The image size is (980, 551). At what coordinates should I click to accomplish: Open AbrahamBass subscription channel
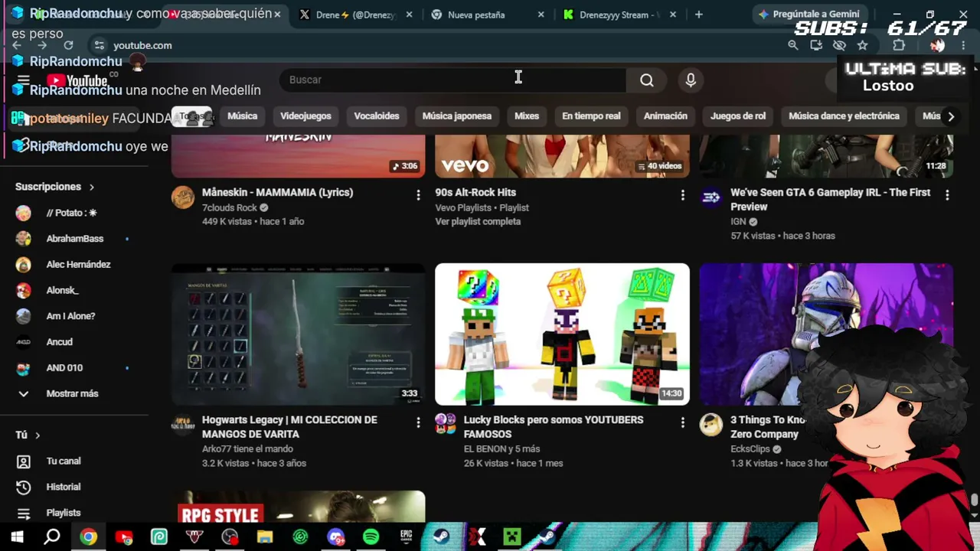tap(74, 239)
